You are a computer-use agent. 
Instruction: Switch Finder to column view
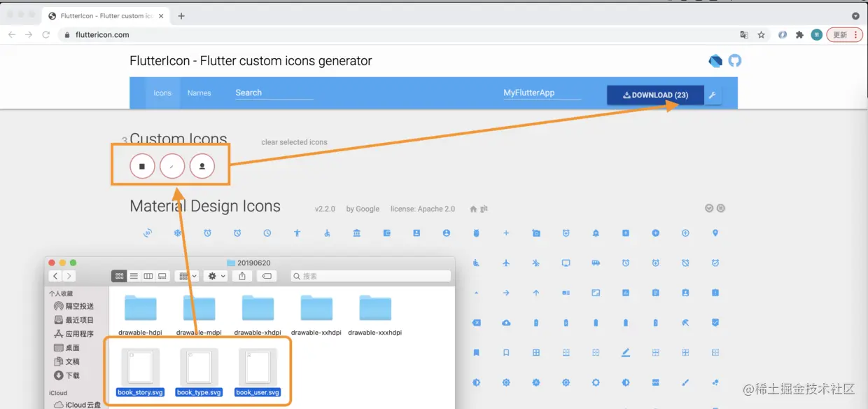pos(148,277)
